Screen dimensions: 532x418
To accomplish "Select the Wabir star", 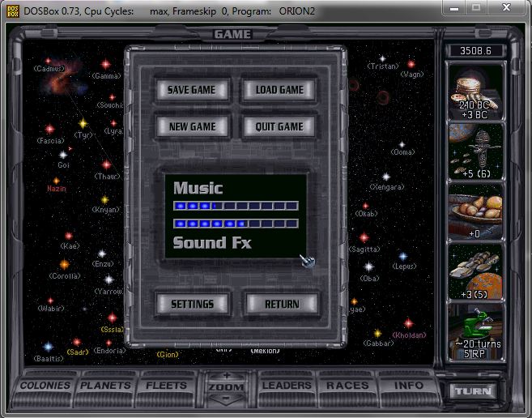I will point(50,301).
